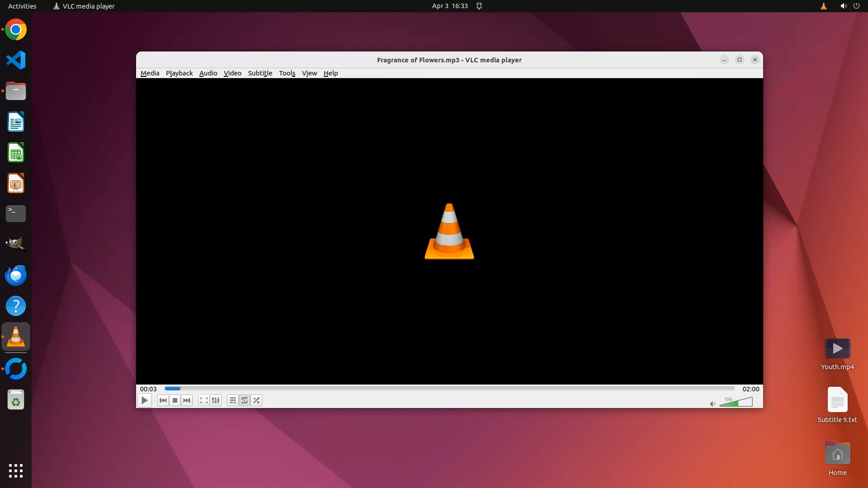Expand the Audio menu
The image size is (868, 488).
(208, 73)
